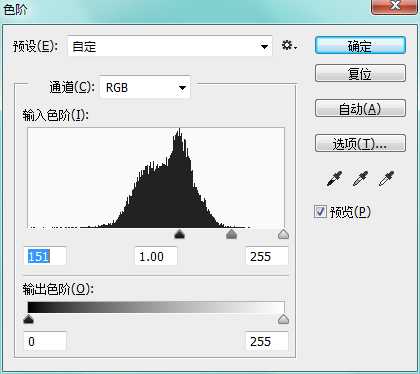Click the 确定 button
420x374 pixels.
360,45
